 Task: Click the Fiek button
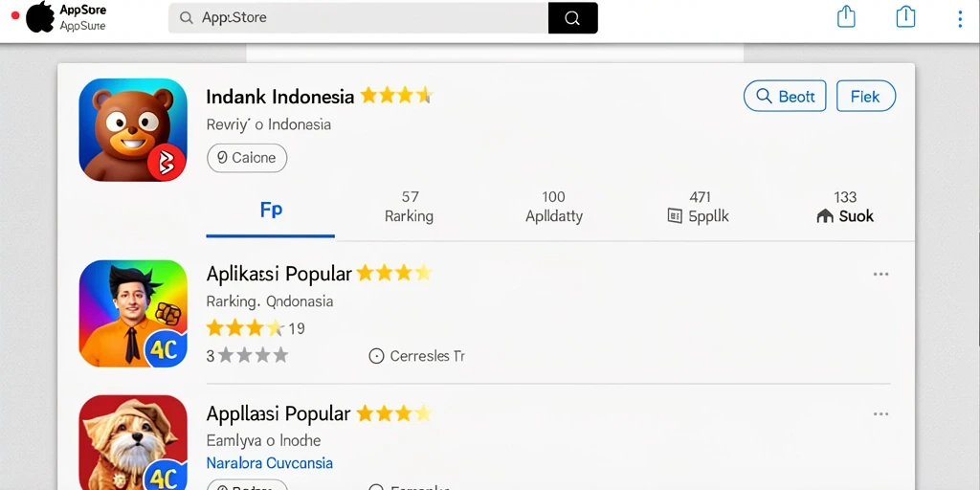(865, 97)
